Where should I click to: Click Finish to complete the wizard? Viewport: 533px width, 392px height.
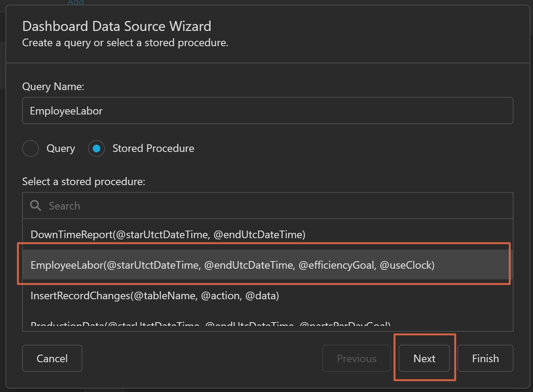click(485, 358)
